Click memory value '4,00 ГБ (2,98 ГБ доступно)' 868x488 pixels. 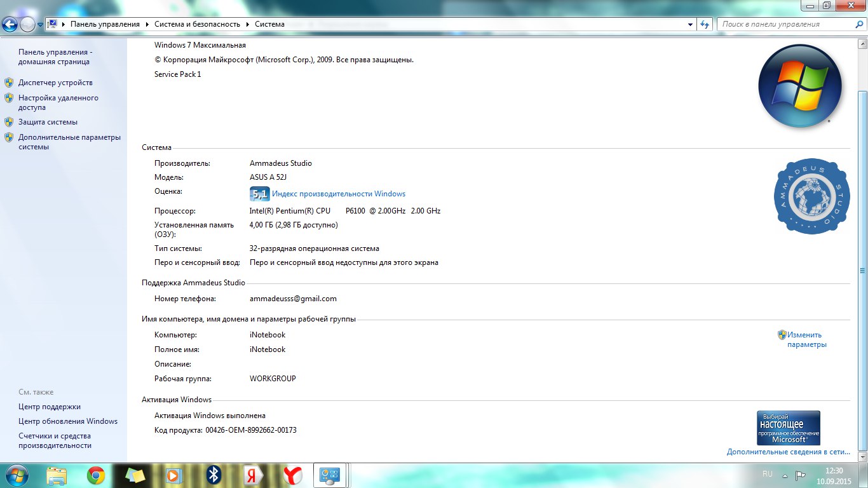294,225
